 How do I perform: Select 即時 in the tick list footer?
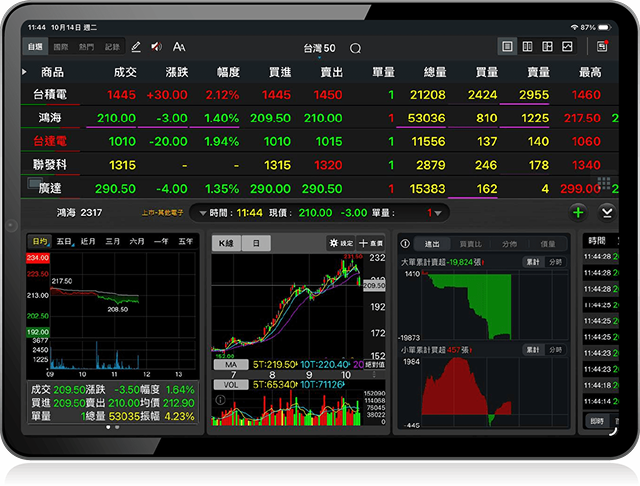(x=597, y=421)
